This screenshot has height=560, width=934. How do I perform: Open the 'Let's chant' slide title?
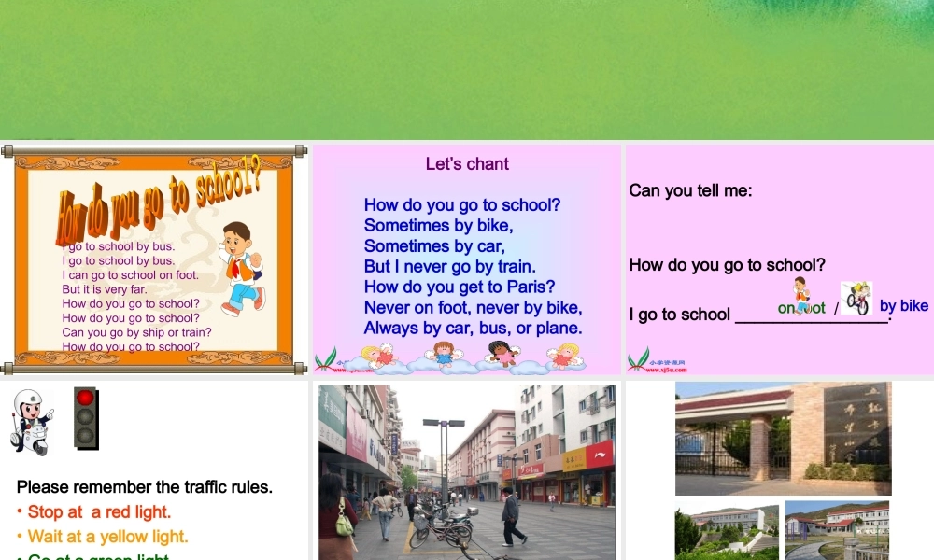466,163
